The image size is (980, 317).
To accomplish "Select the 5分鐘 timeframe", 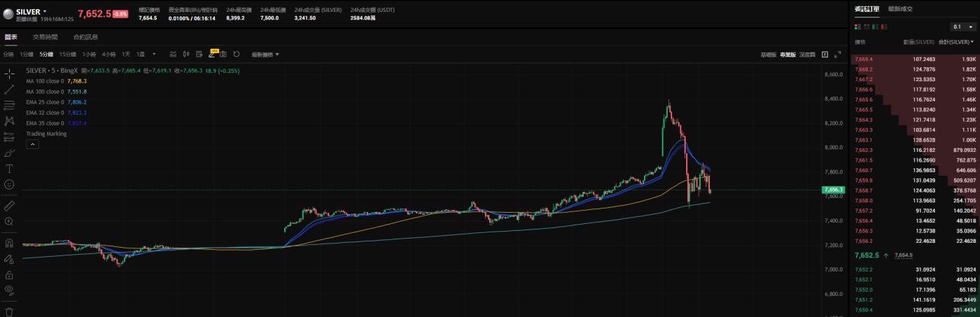I will (46, 54).
